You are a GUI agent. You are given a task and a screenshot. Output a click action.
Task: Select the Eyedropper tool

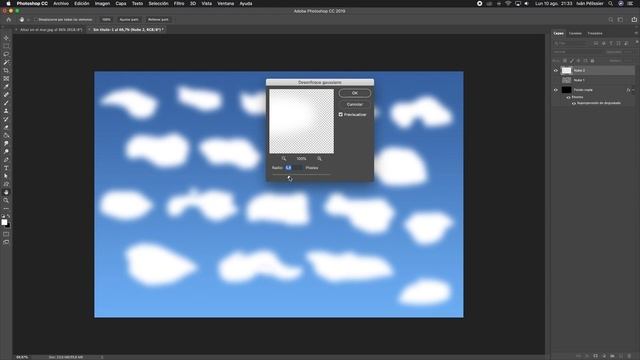tap(6, 87)
